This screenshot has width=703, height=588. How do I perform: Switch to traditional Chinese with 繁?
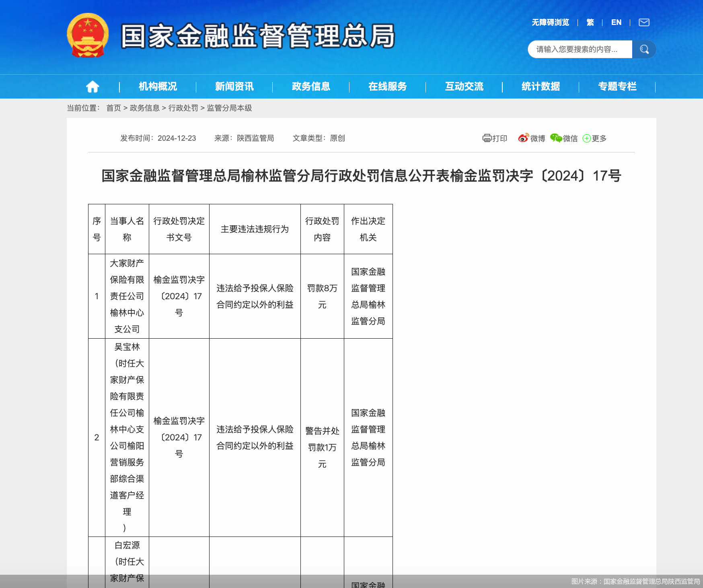coord(590,23)
